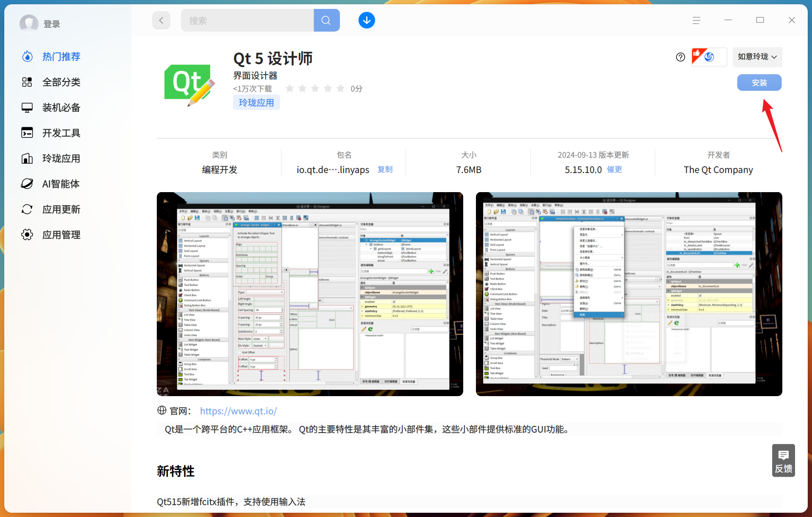
Task: Rate five stars with last star
Action: point(340,88)
